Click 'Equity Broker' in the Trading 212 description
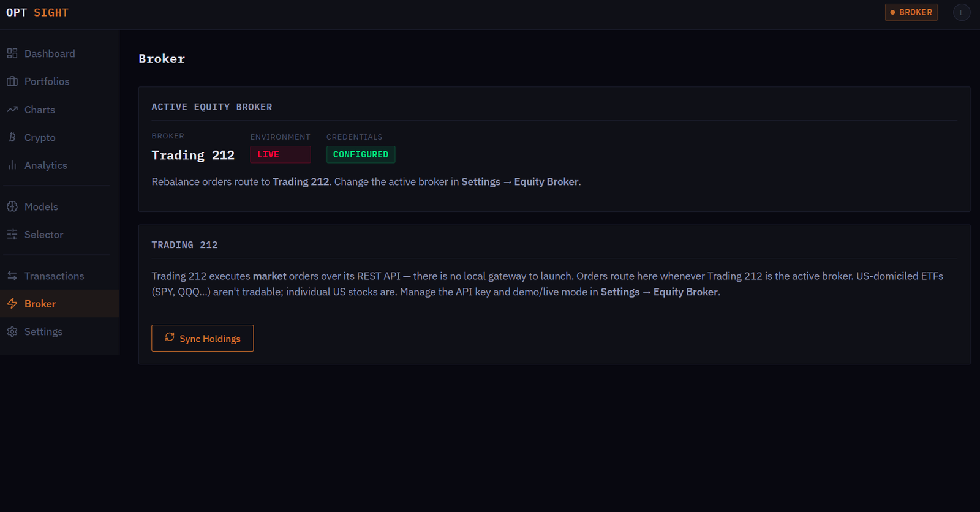This screenshot has height=512, width=980. tap(685, 292)
